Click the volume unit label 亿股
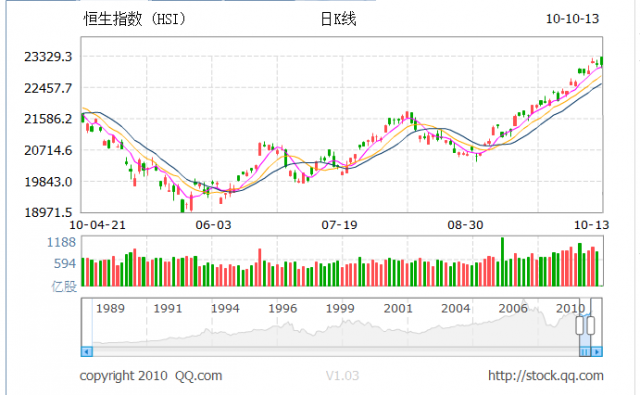640x395 pixels. point(64,287)
